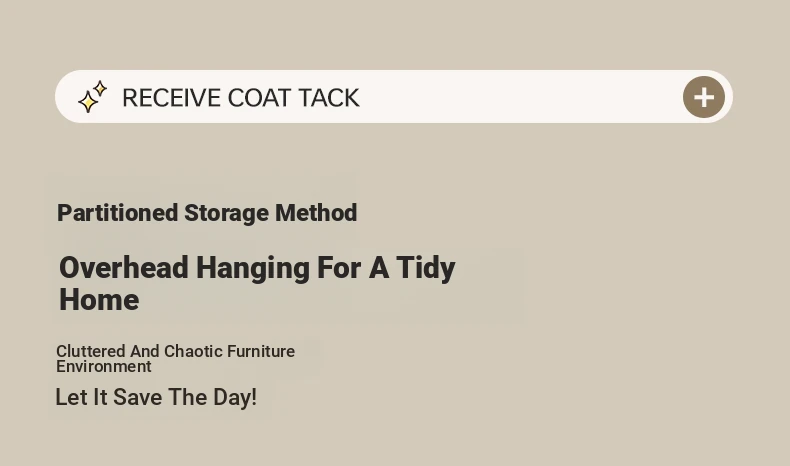Click the word TACK in the bar
Image resolution: width=790 pixels, height=466 pixels.
coord(328,98)
